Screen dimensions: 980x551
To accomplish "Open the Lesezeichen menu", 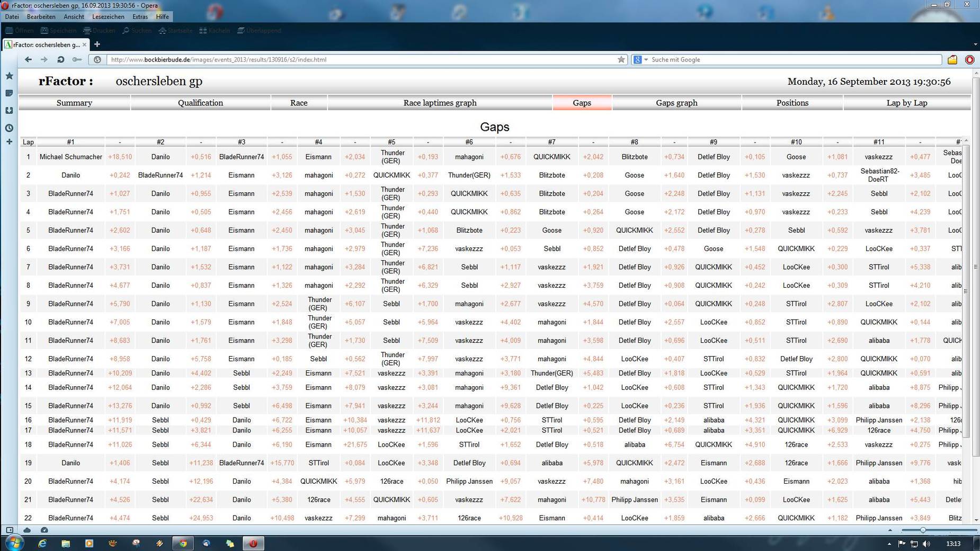I will pyautogui.click(x=108, y=17).
